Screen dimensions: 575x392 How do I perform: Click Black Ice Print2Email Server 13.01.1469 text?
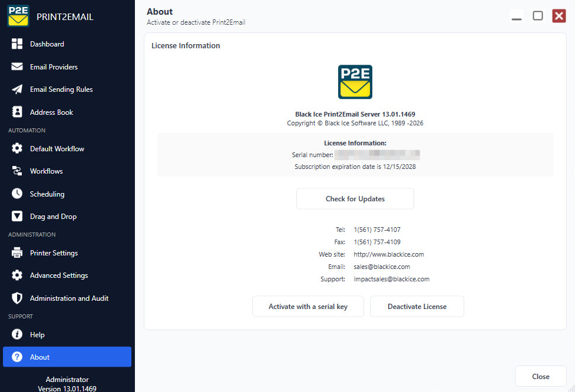click(x=355, y=114)
